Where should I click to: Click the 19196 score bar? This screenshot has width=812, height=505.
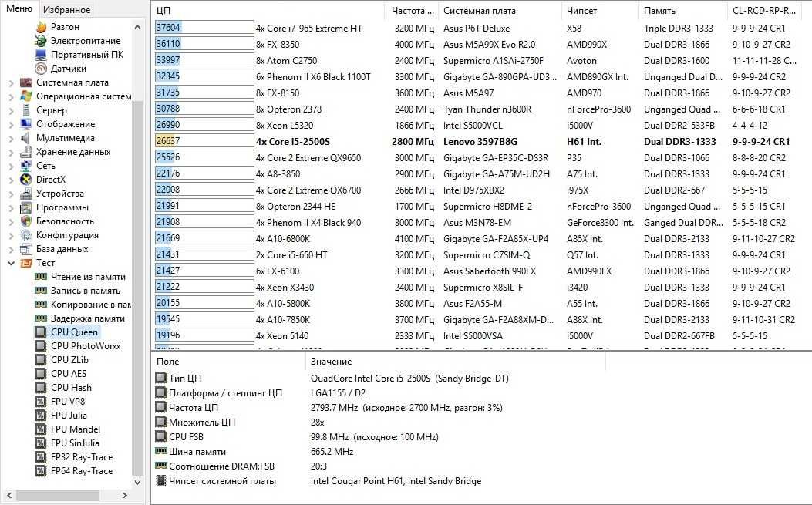204,335
